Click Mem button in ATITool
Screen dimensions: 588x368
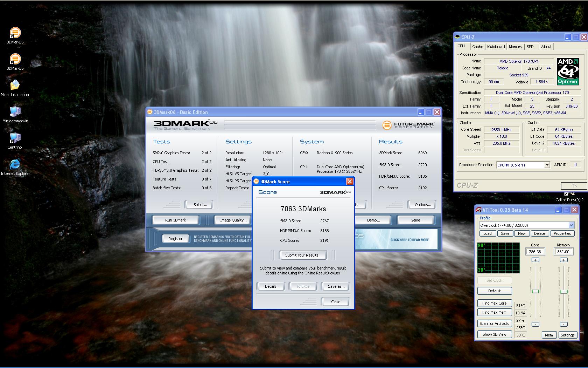coord(549,335)
